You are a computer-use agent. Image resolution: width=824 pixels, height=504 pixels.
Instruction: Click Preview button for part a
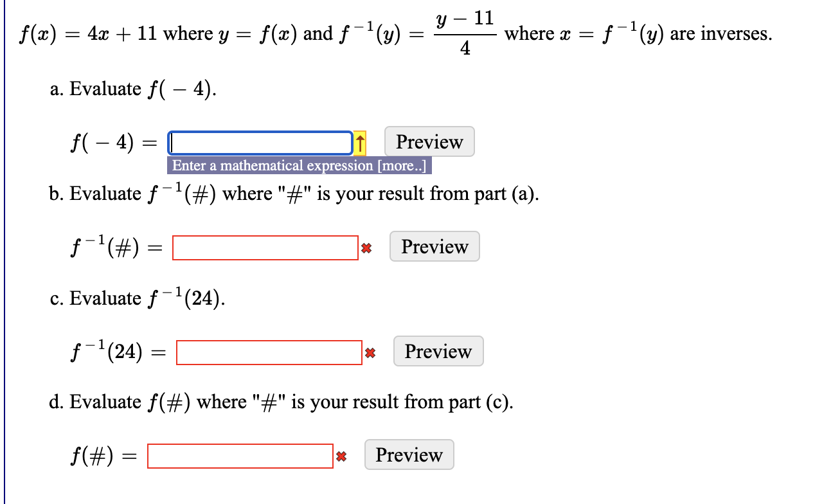click(428, 141)
